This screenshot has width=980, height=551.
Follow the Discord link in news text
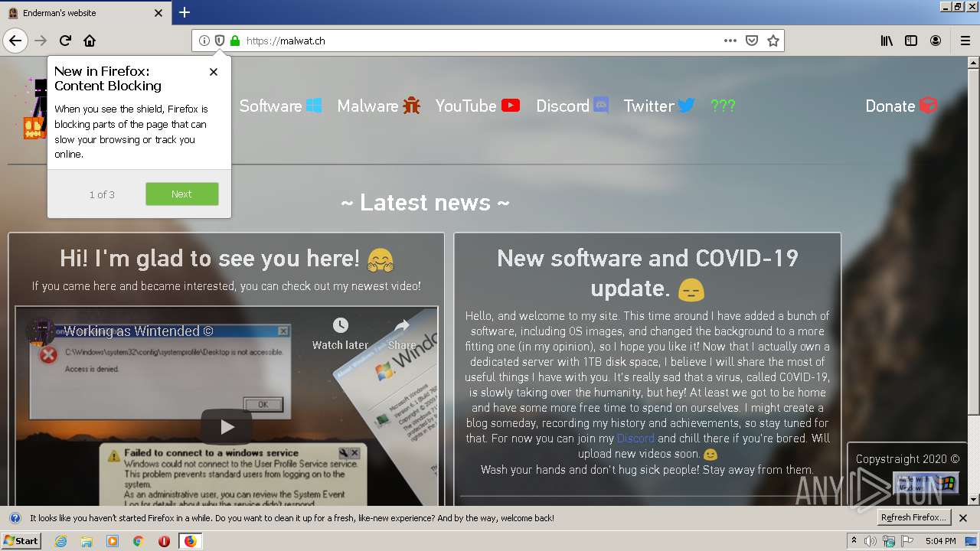[635, 439]
